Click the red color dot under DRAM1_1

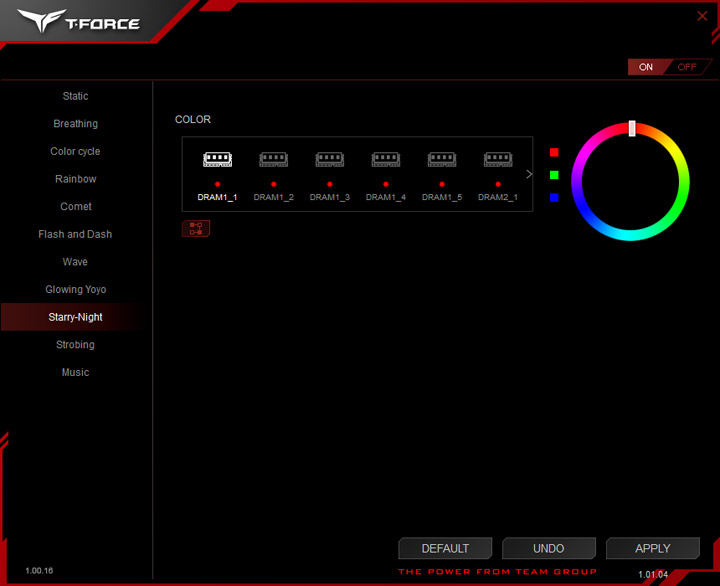pos(218,184)
